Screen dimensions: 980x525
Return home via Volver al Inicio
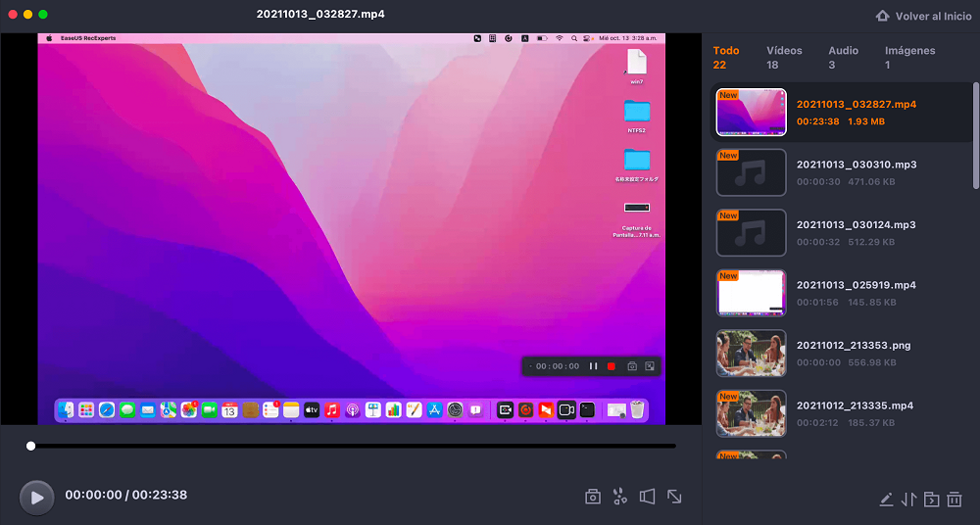click(x=924, y=17)
